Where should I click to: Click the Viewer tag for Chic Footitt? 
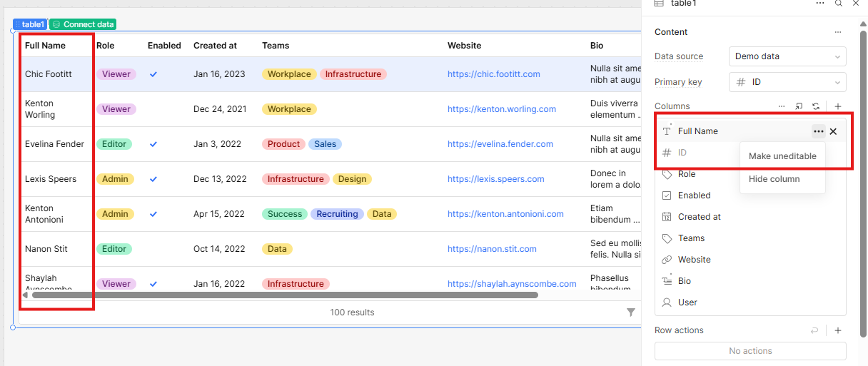click(116, 74)
